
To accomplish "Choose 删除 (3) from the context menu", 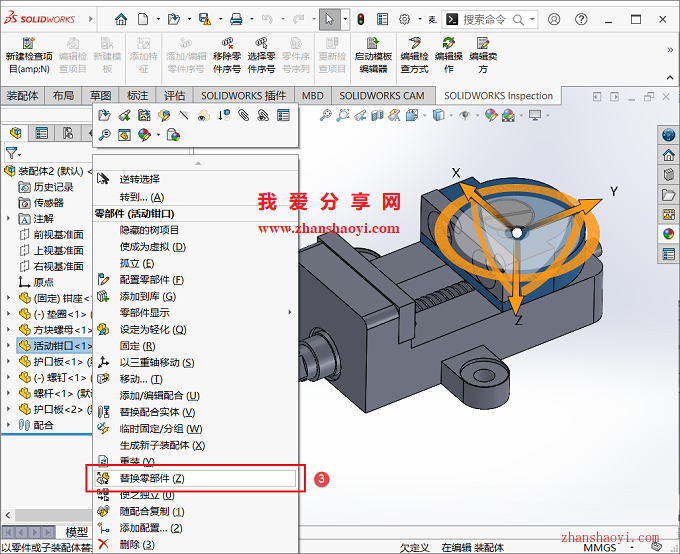I will (195, 544).
